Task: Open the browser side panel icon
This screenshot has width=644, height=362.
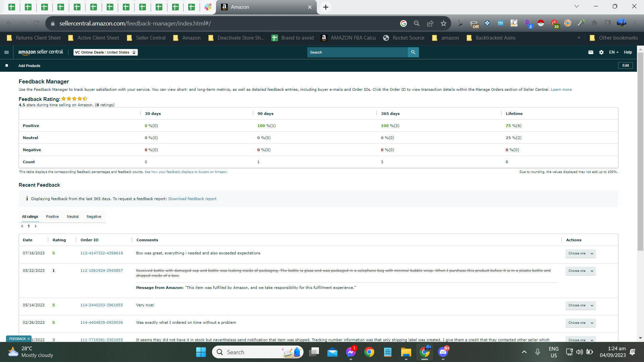Action: (x=608, y=23)
